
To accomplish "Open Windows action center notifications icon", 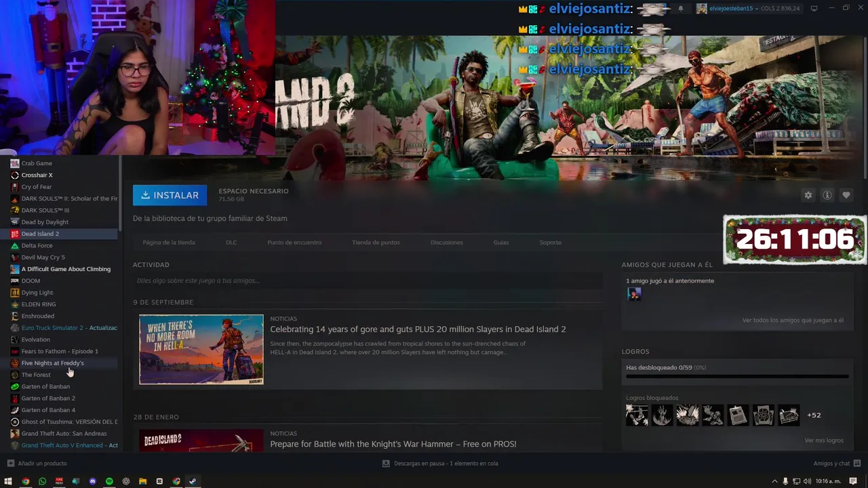I will point(853,481).
